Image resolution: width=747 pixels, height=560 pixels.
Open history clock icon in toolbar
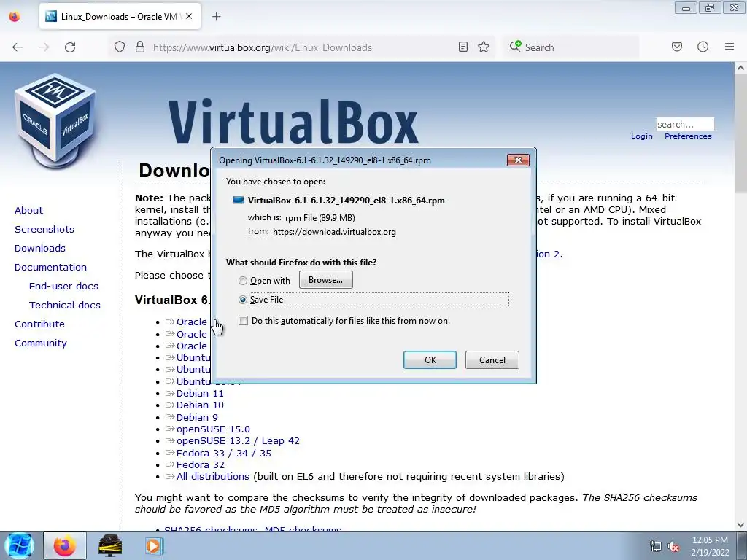pos(703,47)
